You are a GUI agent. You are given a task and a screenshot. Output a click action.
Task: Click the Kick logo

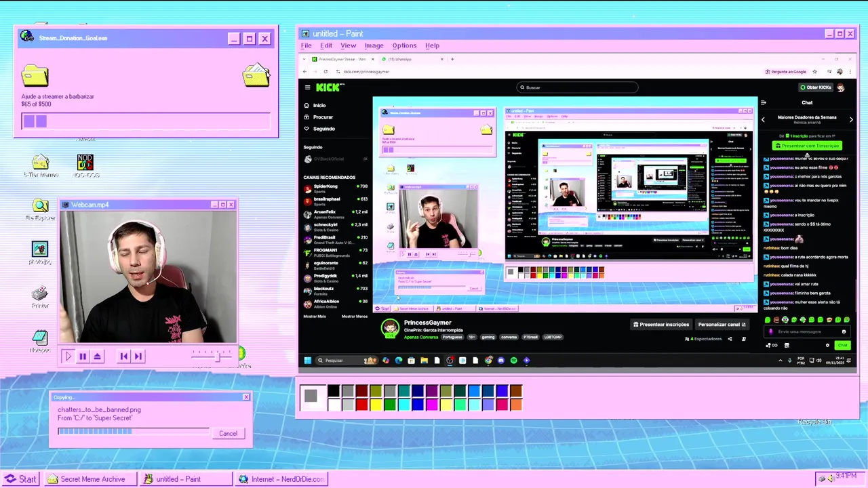coord(330,87)
